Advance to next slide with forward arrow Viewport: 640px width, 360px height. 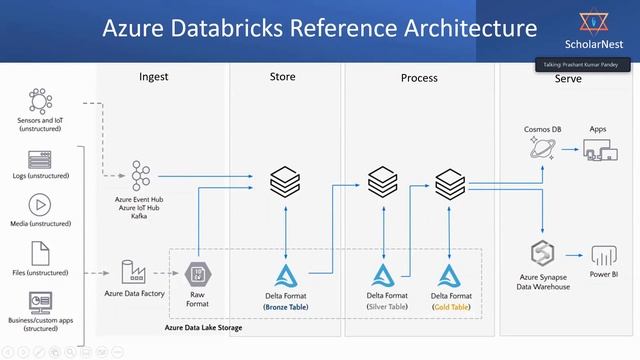pos(23,352)
